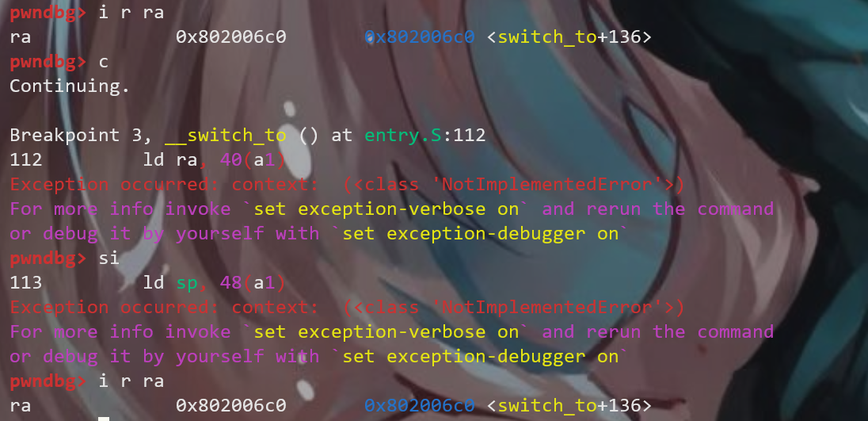The width and height of the screenshot is (868, 421).
Task: Click the 'i r ra' command on first line
Action: (131, 13)
